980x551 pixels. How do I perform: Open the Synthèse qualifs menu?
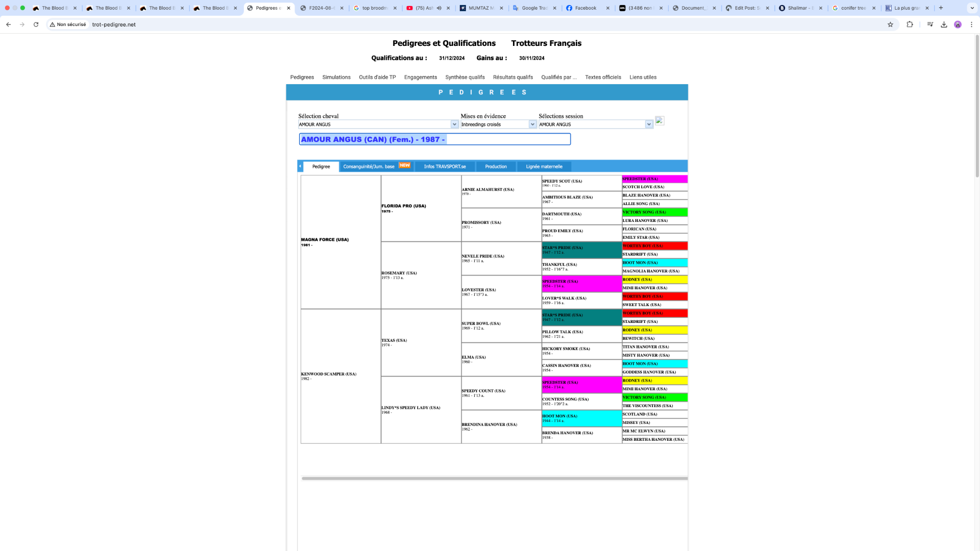point(465,78)
